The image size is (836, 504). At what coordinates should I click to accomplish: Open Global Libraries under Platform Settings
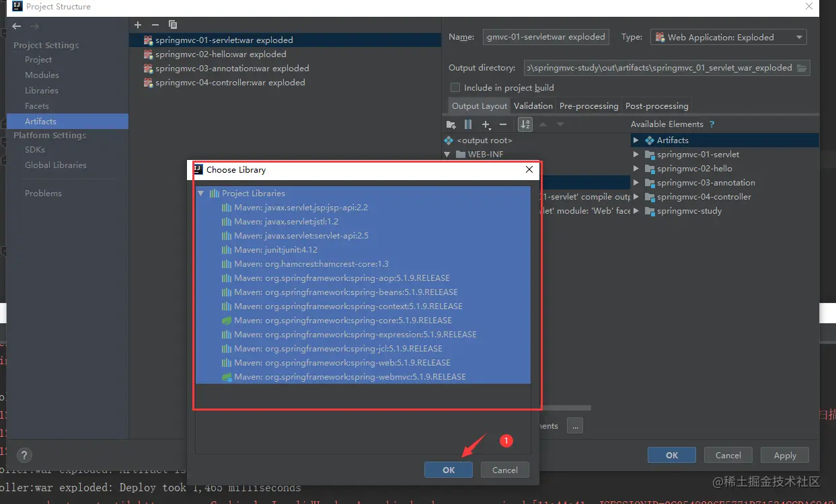56,165
